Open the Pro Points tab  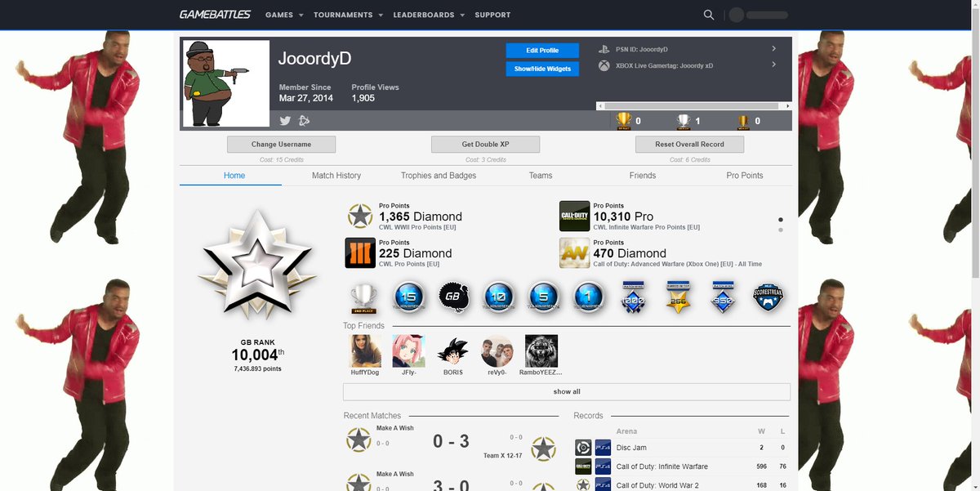click(x=745, y=176)
